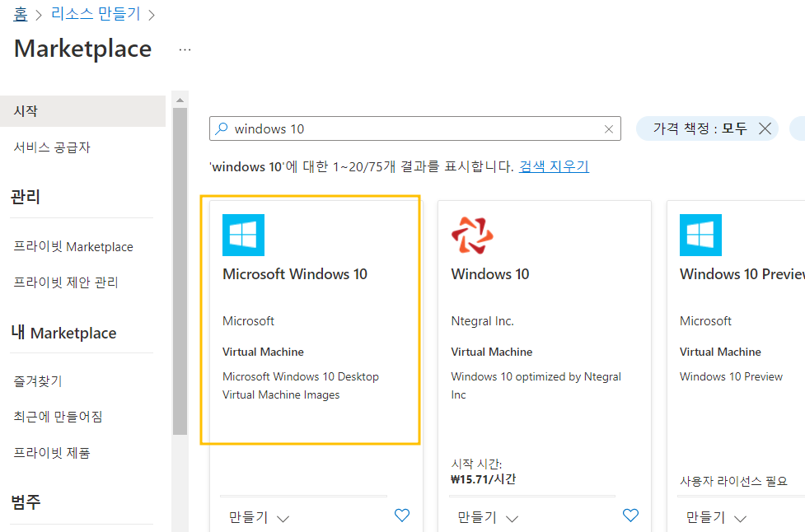805x532 pixels.
Task: Click sidebar scrollbar up arrow
Action: click(180, 100)
